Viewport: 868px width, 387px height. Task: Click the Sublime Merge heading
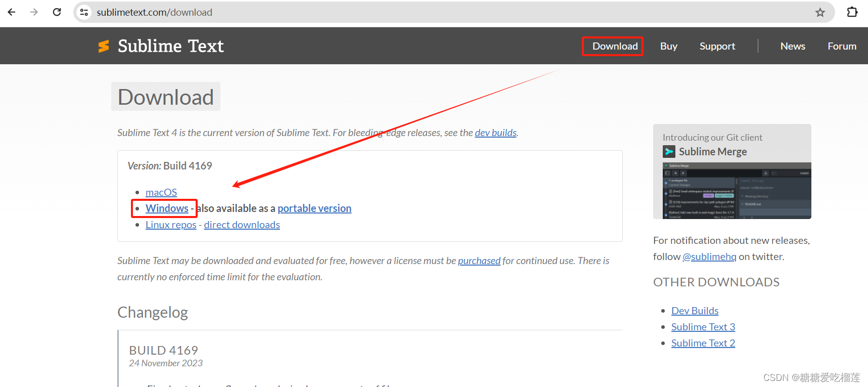click(713, 151)
